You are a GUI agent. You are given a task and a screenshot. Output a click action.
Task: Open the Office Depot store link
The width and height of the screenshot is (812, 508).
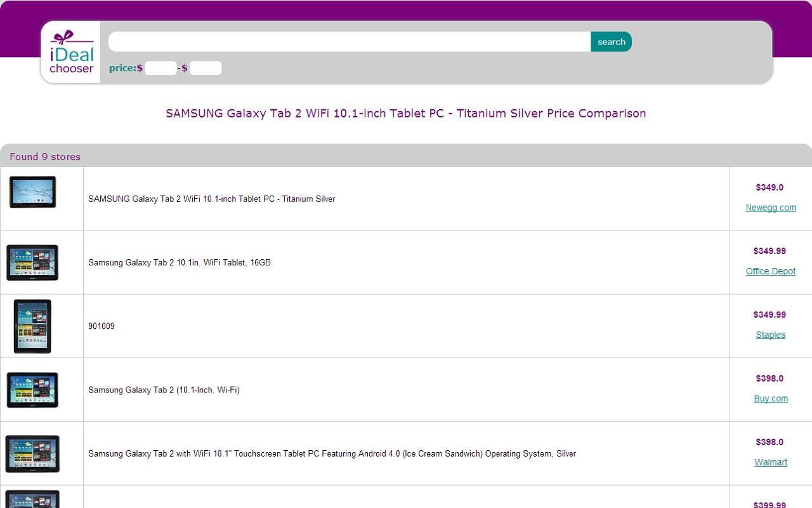[771, 271]
